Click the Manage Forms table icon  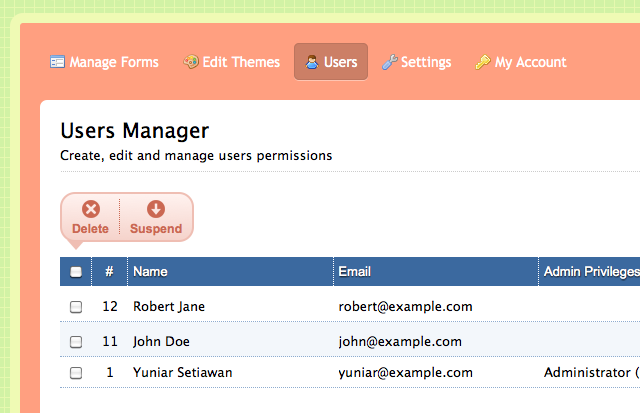(57, 62)
